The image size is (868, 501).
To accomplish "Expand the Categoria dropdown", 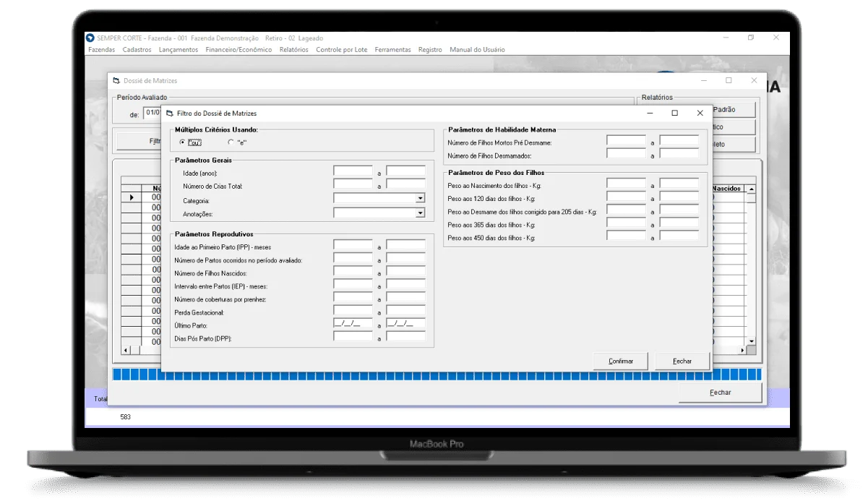I will click(420, 199).
